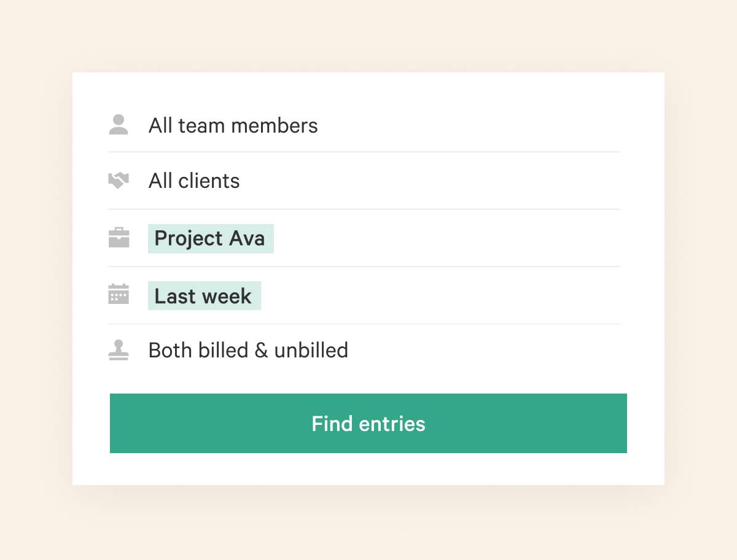Click the word 'clients' in client filter

click(x=209, y=181)
